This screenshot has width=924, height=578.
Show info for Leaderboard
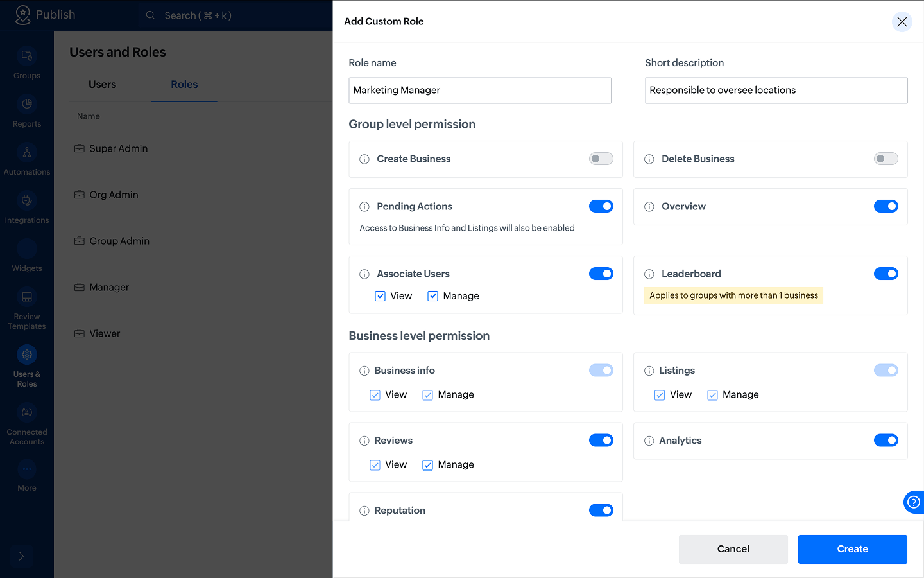[x=649, y=274]
